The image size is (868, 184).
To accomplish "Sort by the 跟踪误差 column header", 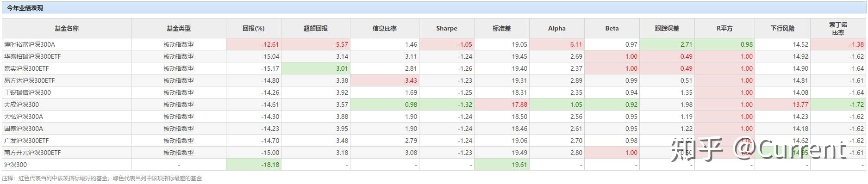I will 667,28.
